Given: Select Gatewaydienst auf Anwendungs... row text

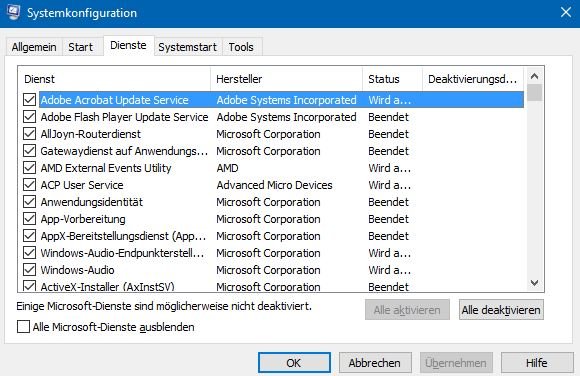Looking at the screenshot, I should click(124, 151).
